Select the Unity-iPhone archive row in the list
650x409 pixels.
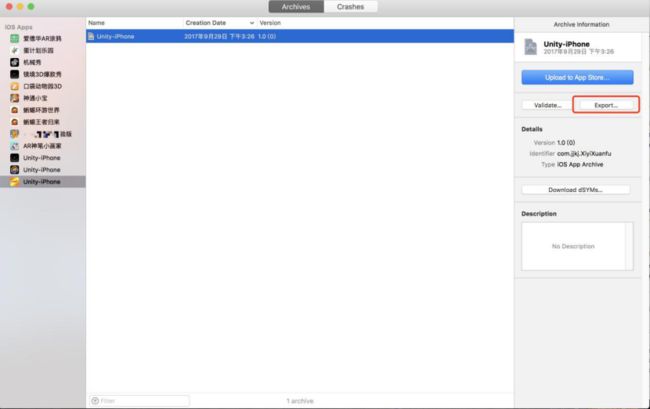pos(300,36)
